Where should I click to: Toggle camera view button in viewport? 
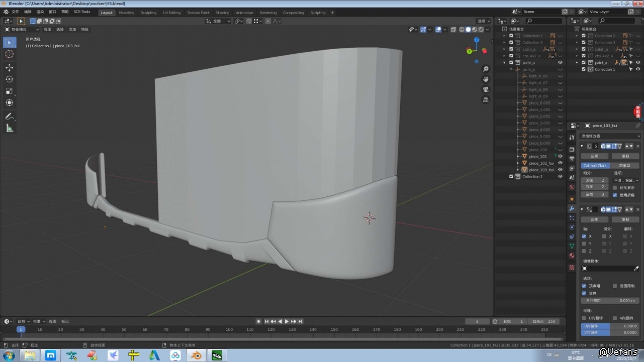486,89
